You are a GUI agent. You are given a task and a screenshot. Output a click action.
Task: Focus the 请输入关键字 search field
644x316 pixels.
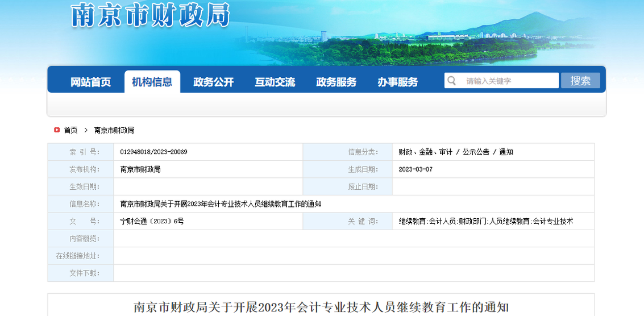tap(509, 81)
